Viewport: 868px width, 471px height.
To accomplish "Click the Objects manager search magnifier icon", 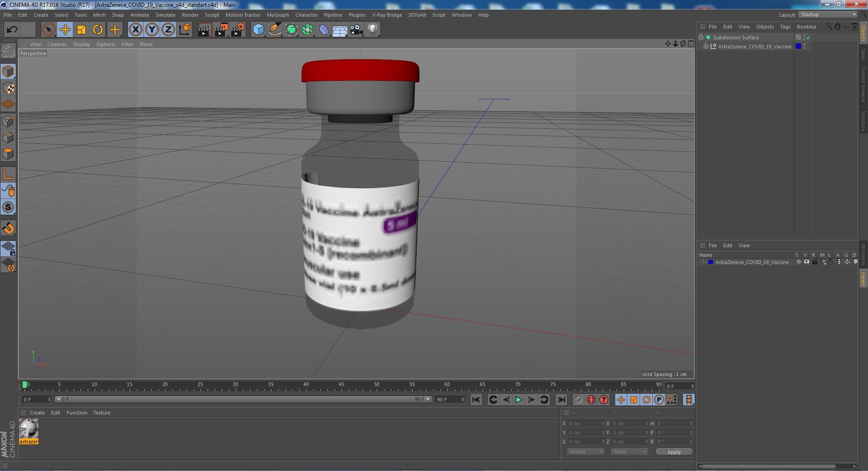I will (x=829, y=27).
